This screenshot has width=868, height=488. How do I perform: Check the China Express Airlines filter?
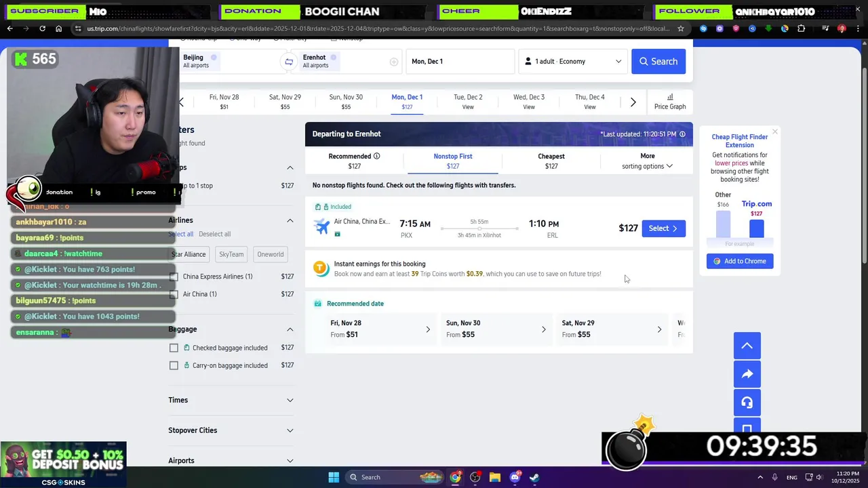[174, 277]
